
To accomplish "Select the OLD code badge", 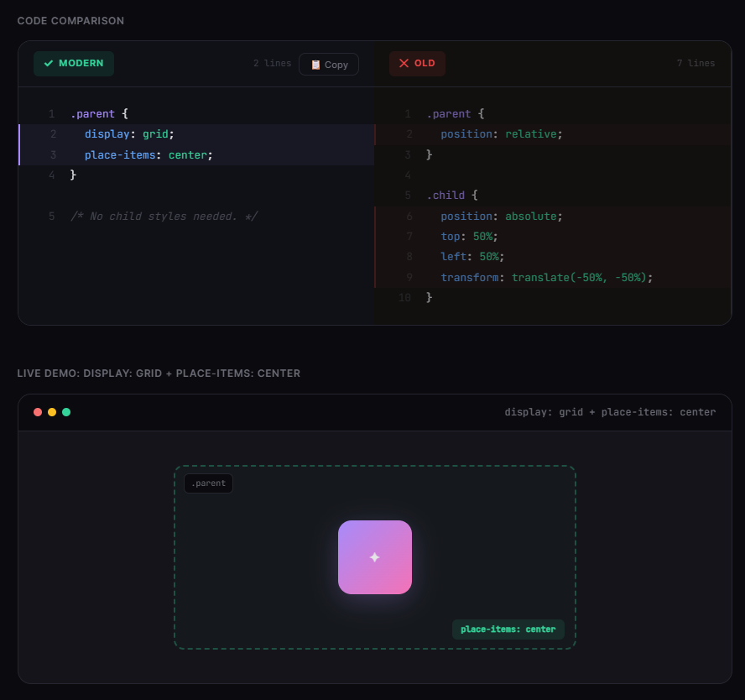I will pyautogui.click(x=417, y=63).
